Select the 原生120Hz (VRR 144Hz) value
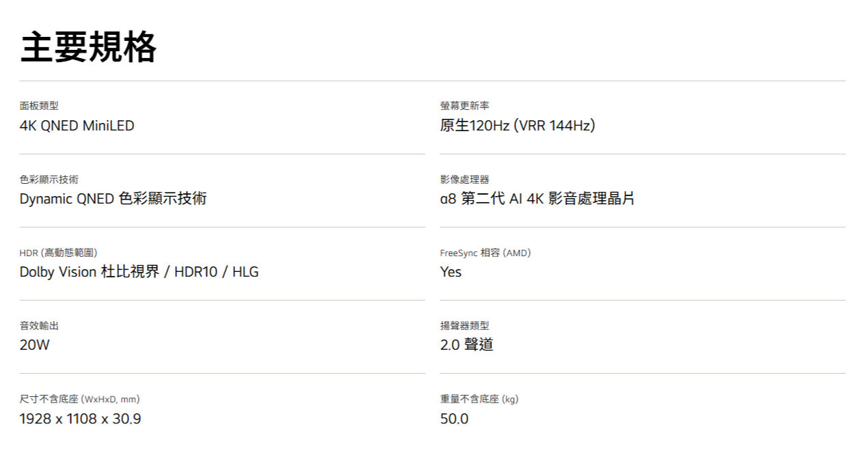Image resolution: width=868 pixels, height=470 pixels. [517, 126]
